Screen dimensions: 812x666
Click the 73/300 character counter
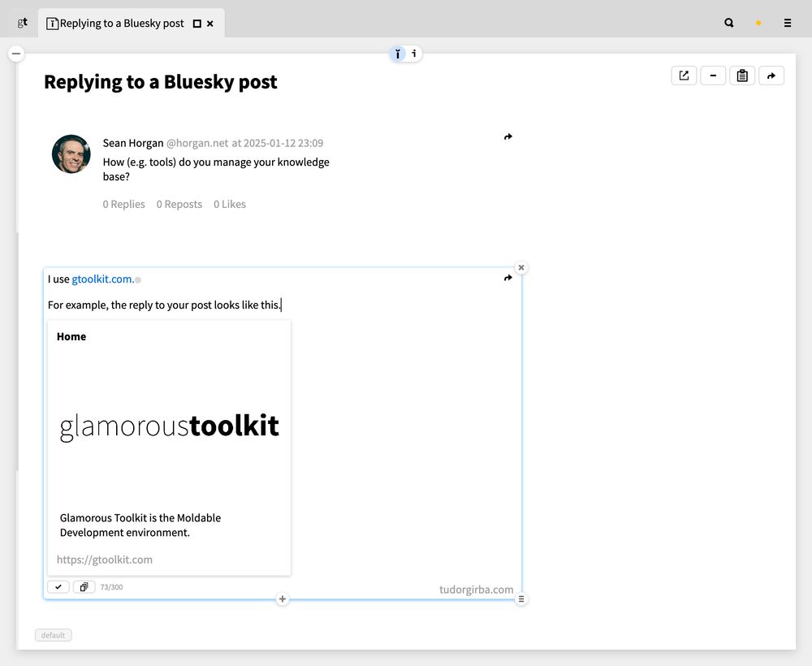(x=111, y=587)
